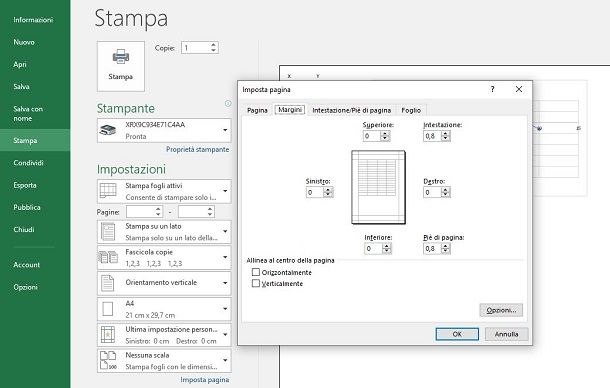610x388 pixels.
Task: Switch to the Pagina tab
Action: click(x=257, y=110)
